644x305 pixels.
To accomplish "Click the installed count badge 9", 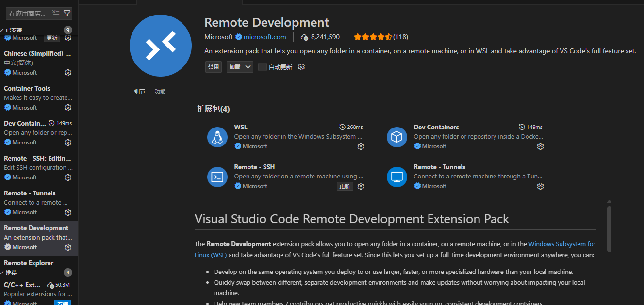I will pos(68,30).
